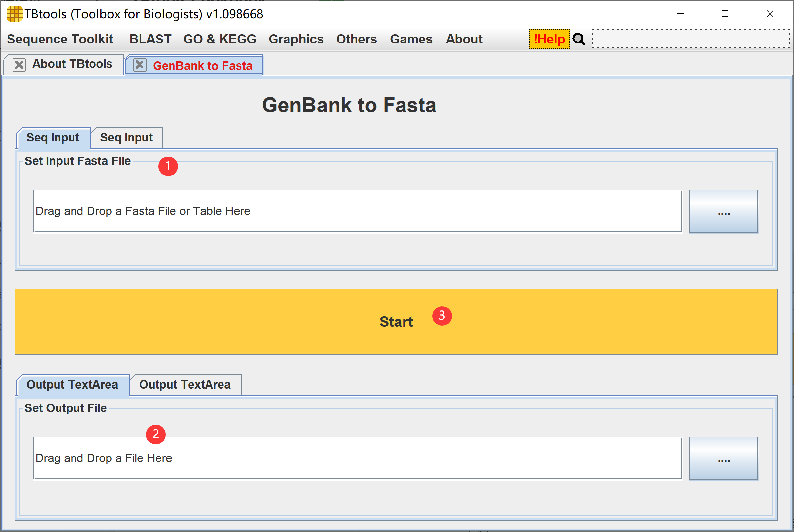Open the About menu

(x=464, y=39)
